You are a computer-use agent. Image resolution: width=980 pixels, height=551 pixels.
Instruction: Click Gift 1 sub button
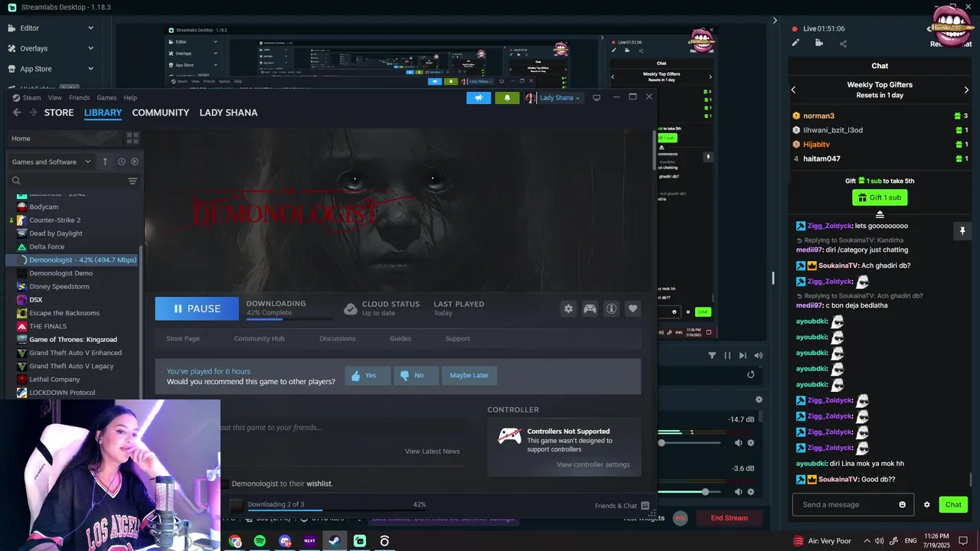[880, 197]
